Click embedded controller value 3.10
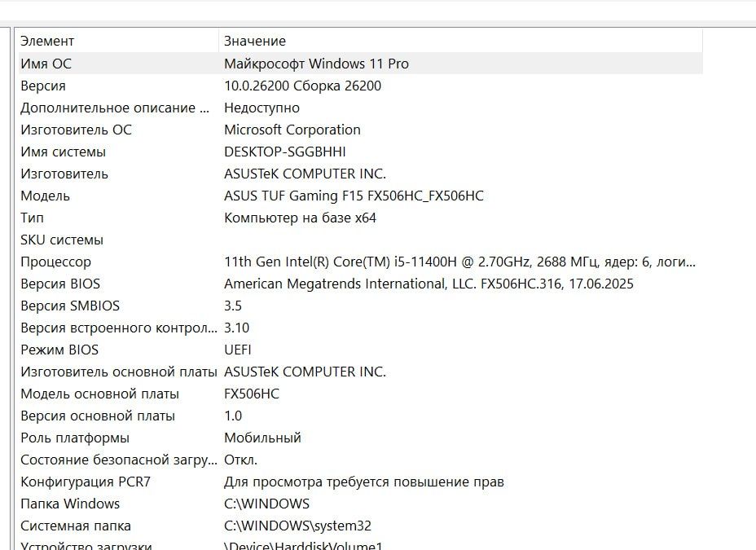The image size is (756, 550). click(237, 328)
